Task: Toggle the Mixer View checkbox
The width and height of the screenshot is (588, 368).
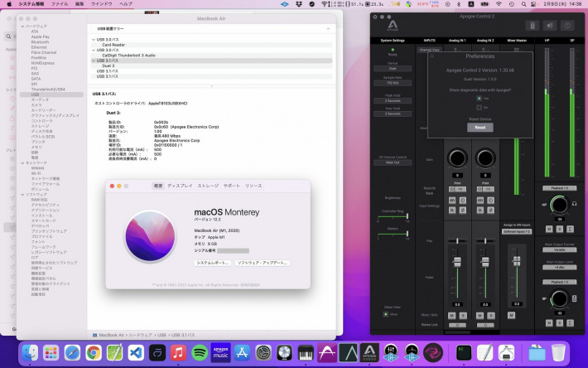Action: click(385, 314)
